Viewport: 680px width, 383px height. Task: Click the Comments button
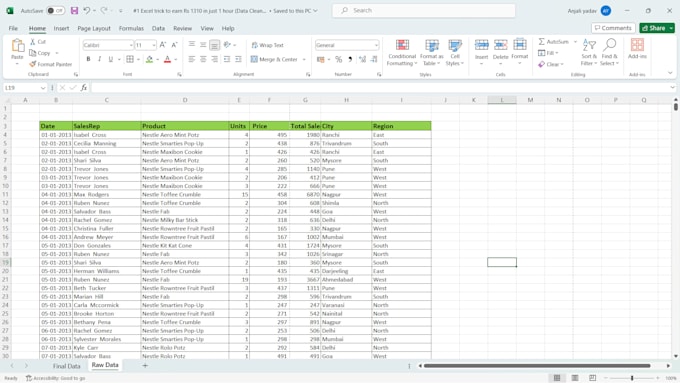tap(613, 28)
